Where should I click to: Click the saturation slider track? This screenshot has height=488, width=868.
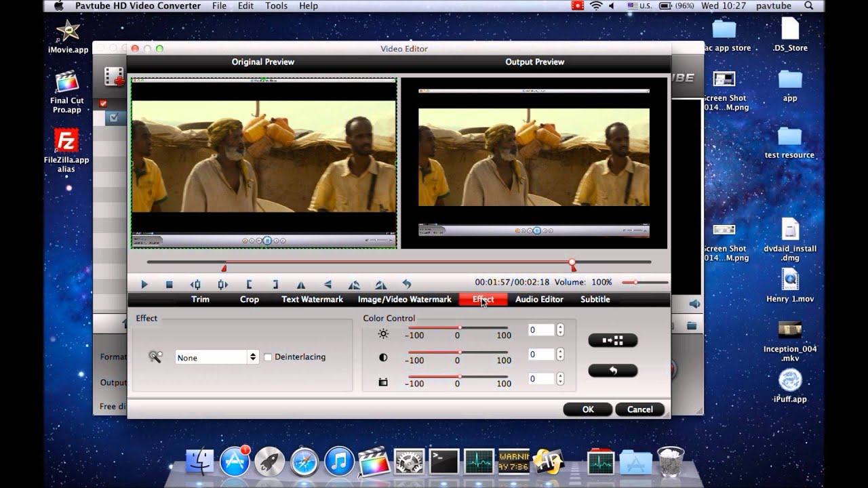coord(458,376)
